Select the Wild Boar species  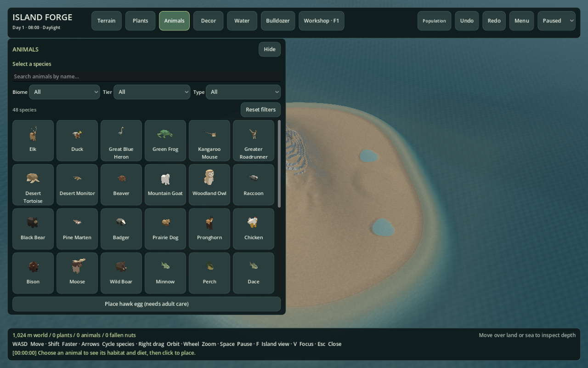point(121,273)
